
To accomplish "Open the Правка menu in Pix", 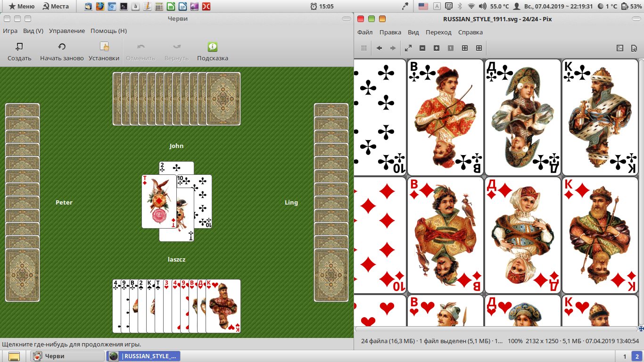I will [390, 32].
